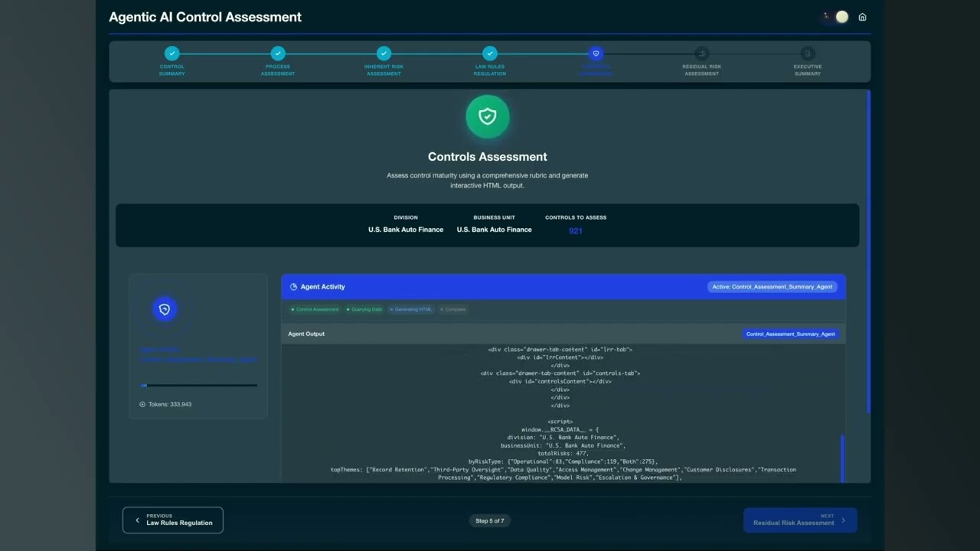Click the Controls Assessment heading
The image size is (980, 551).
coord(488,157)
